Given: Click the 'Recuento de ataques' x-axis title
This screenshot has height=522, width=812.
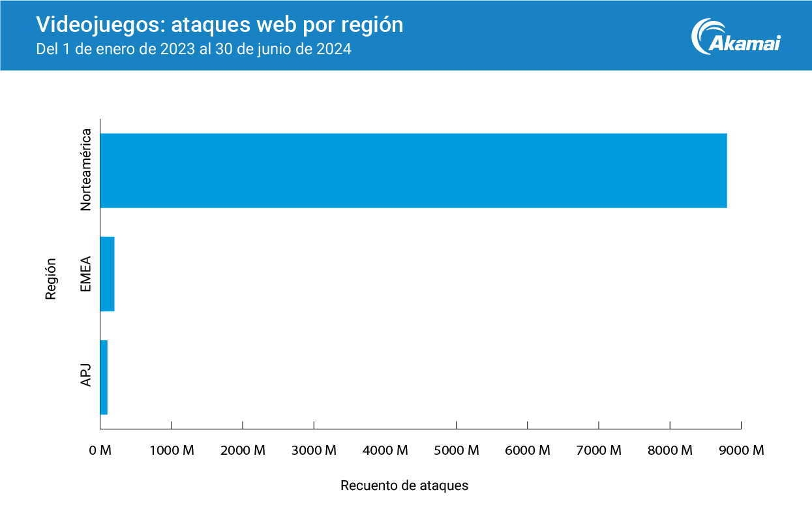Looking at the screenshot, I should point(404,486).
